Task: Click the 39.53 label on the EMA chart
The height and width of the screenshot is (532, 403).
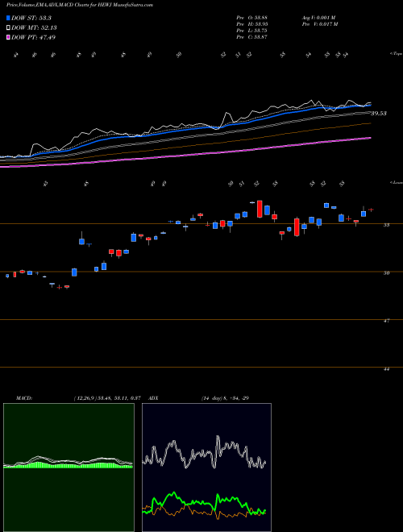Action: (379, 114)
